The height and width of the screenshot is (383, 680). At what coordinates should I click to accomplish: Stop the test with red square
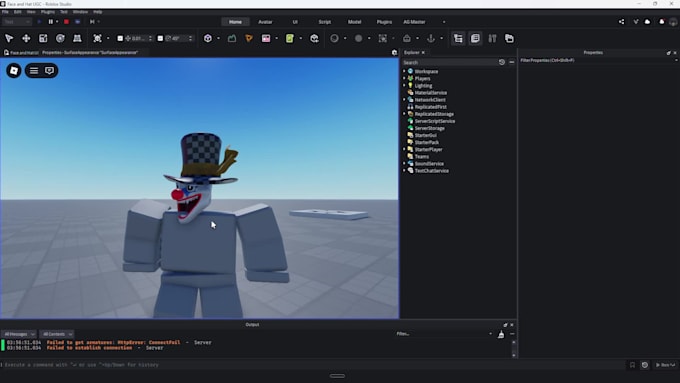[x=66, y=22]
